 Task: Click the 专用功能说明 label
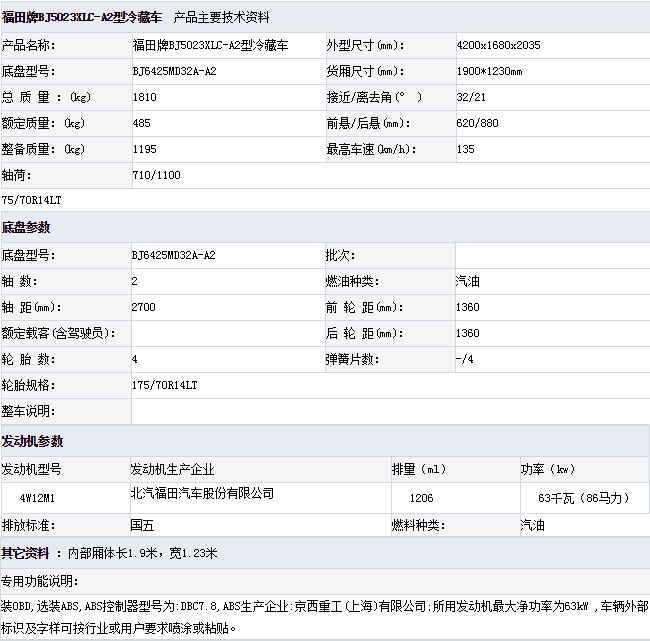click(x=39, y=581)
